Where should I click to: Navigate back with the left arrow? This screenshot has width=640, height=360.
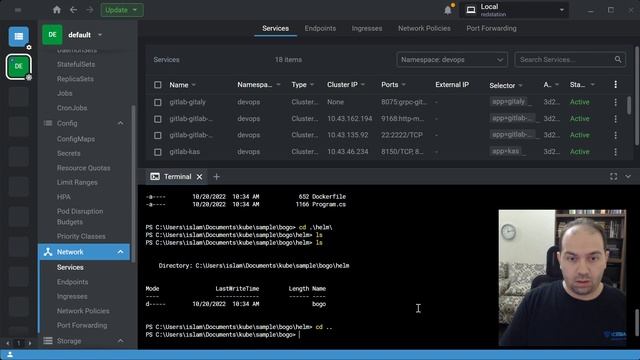pyautogui.click(x=73, y=10)
